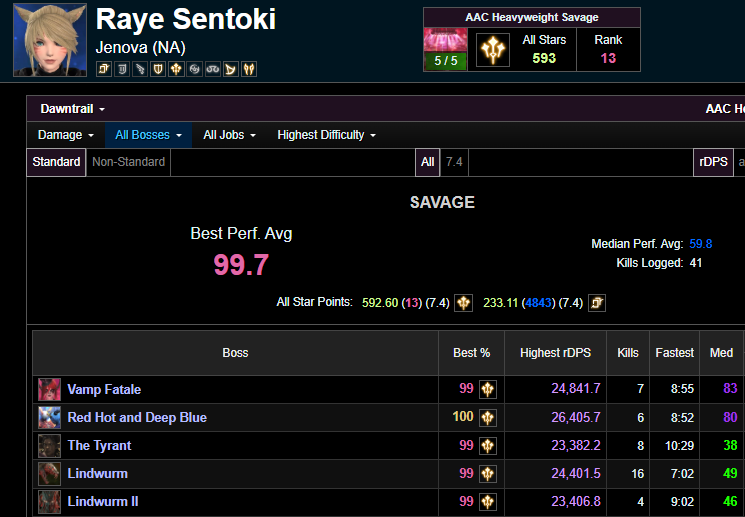Sort by the Best % column header

pyautogui.click(x=471, y=353)
